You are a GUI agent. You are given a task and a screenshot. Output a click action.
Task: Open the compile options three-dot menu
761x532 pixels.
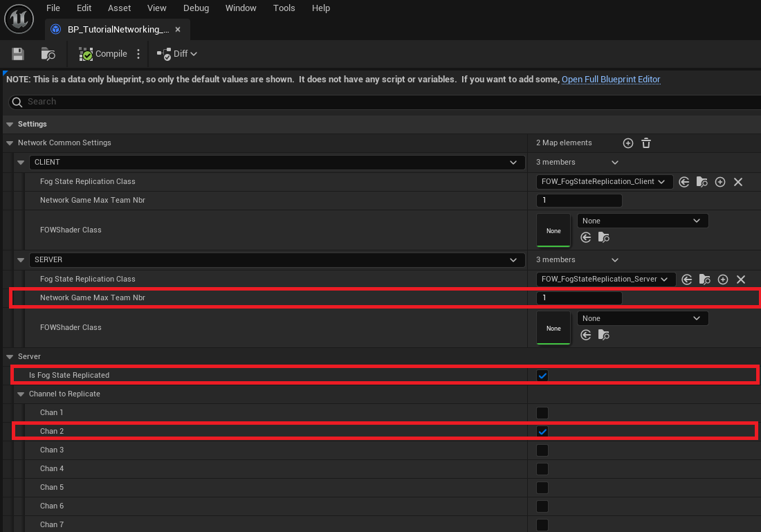pos(138,54)
